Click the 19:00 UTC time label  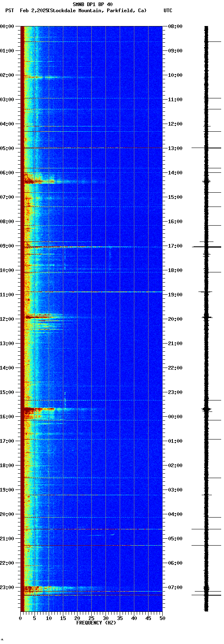175,295
